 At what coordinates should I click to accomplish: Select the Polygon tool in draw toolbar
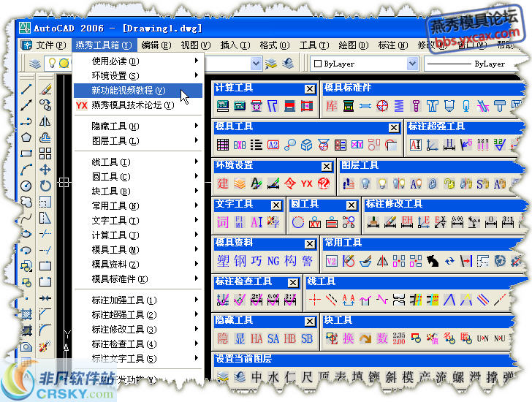coord(26,137)
